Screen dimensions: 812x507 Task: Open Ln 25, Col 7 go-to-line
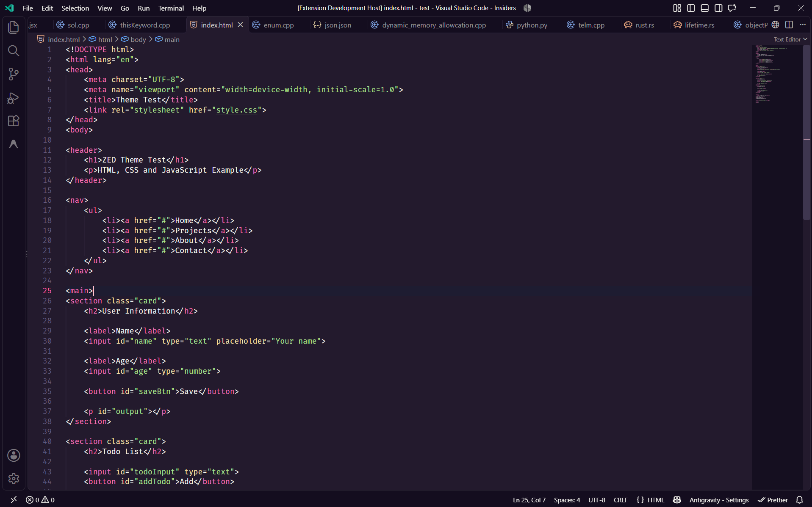[x=529, y=500]
